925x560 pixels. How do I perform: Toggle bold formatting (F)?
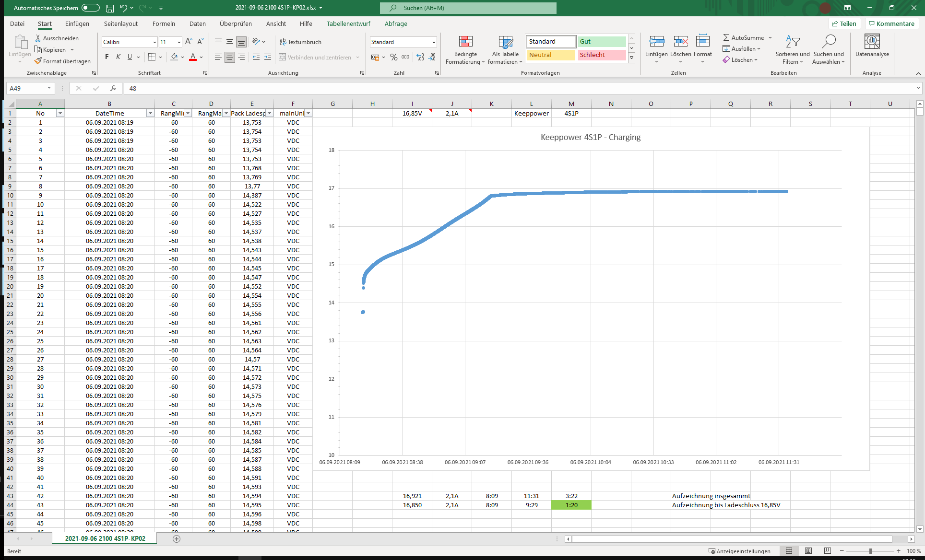coord(107,57)
